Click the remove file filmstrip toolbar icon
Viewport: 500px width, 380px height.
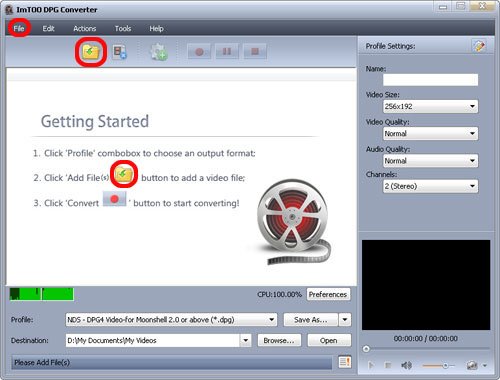[x=120, y=52]
